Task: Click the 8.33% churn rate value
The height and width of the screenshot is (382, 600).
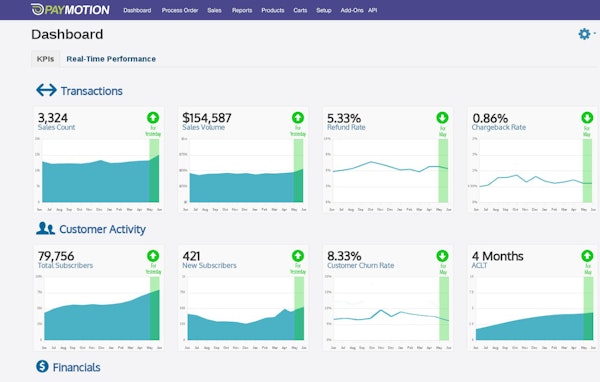Action: [344, 256]
